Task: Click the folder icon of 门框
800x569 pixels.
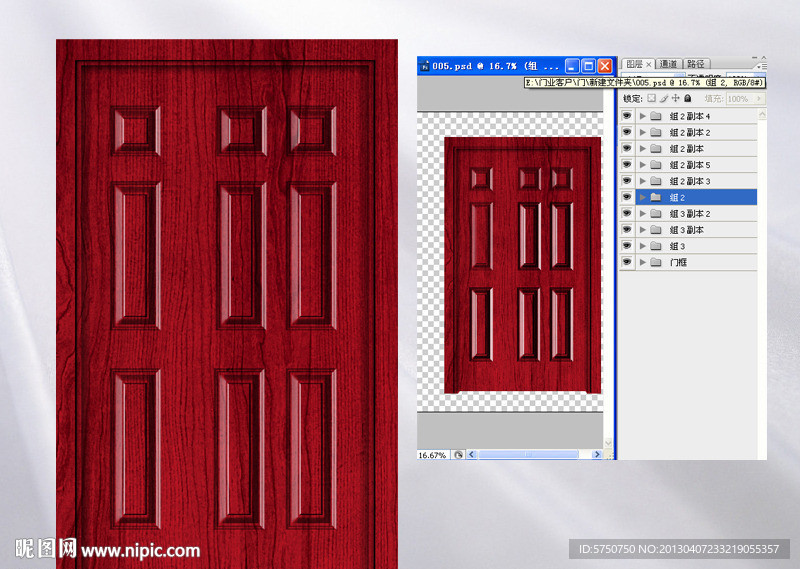Action: click(656, 262)
